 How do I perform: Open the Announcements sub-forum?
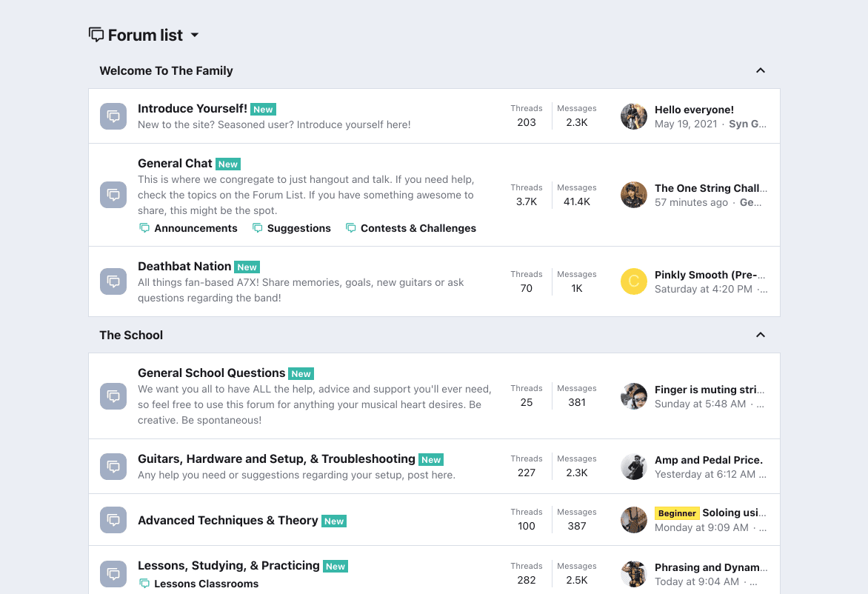[196, 228]
